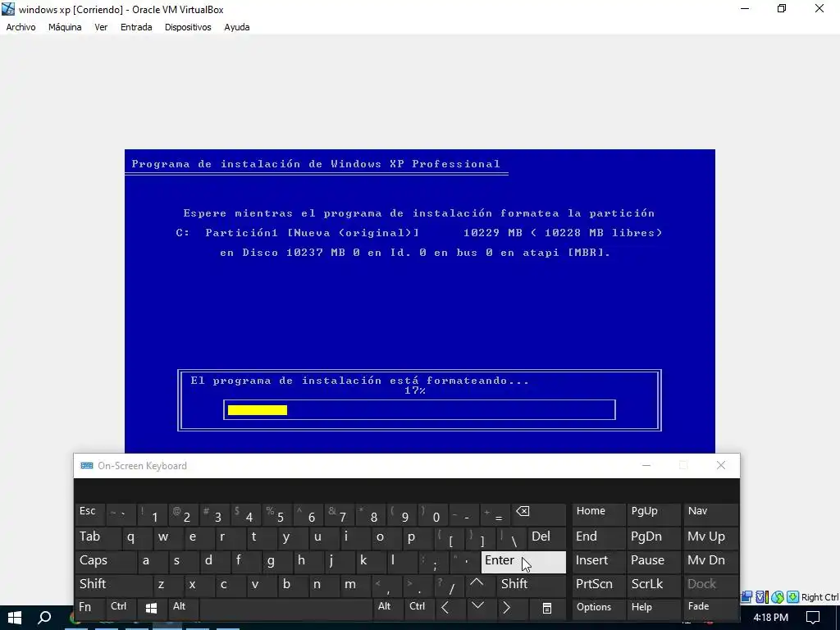The height and width of the screenshot is (630, 840).
Task: Click the Mv Up key
Action: tap(710, 537)
